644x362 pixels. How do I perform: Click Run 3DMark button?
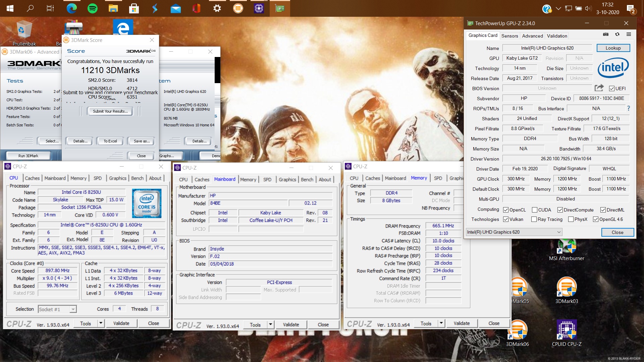[x=28, y=156]
